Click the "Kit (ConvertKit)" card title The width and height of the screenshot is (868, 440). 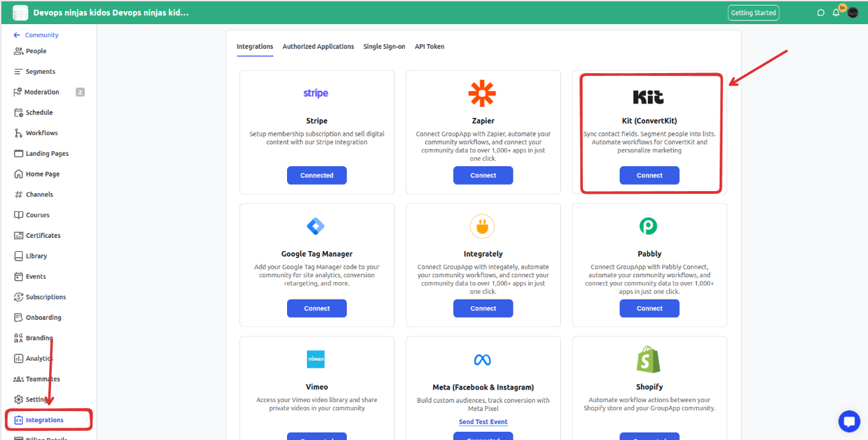point(649,121)
